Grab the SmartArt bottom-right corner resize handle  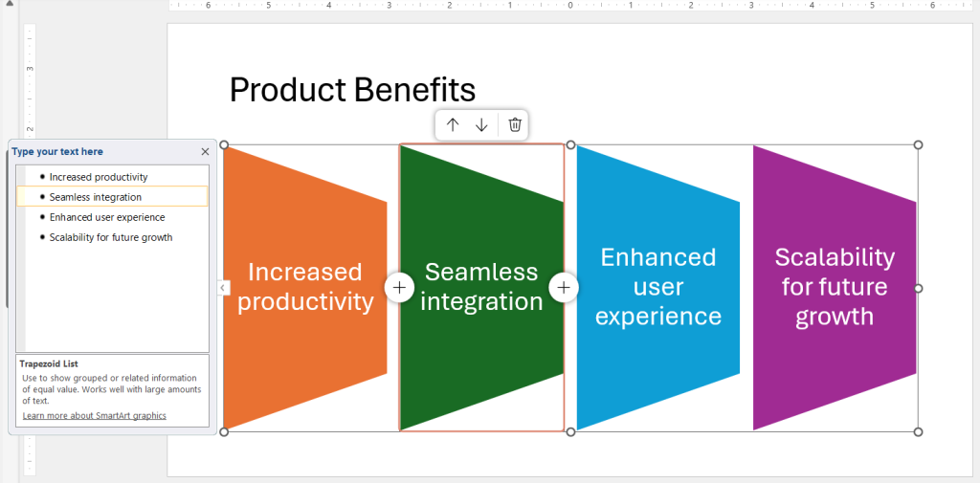click(x=918, y=431)
